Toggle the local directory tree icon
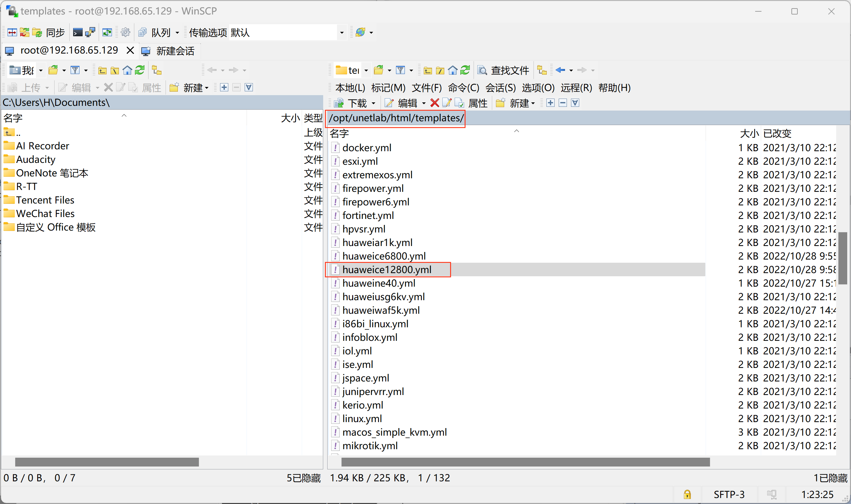 (157, 70)
